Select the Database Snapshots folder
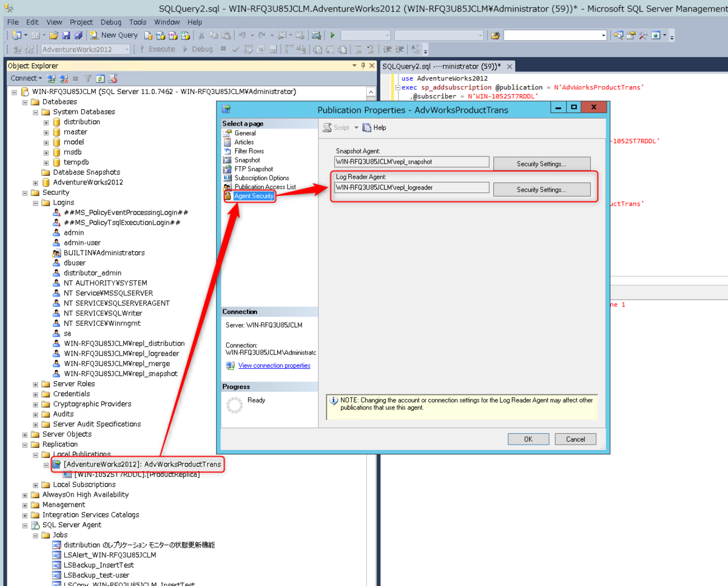The width and height of the screenshot is (728, 586). [86, 172]
